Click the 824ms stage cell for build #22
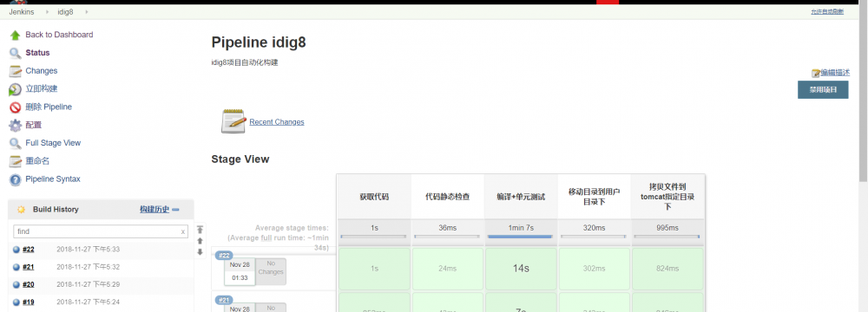The width and height of the screenshot is (868, 312). click(667, 269)
